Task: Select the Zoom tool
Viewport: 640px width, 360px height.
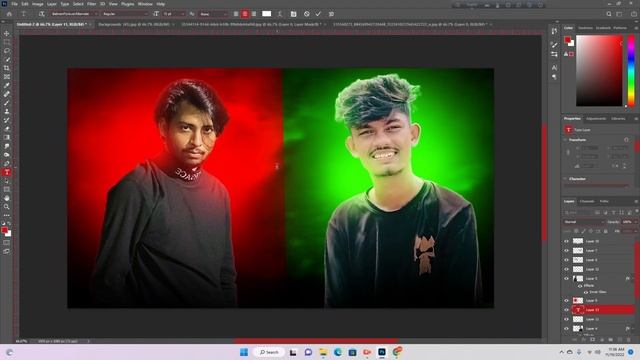Action: tap(7, 207)
